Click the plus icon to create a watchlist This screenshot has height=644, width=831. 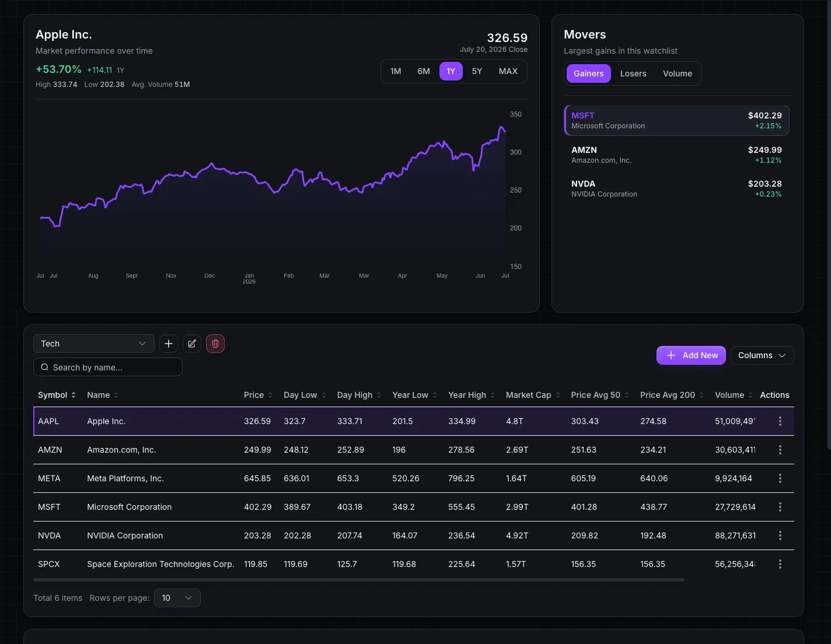pyautogui.click(x=169, y=344)
